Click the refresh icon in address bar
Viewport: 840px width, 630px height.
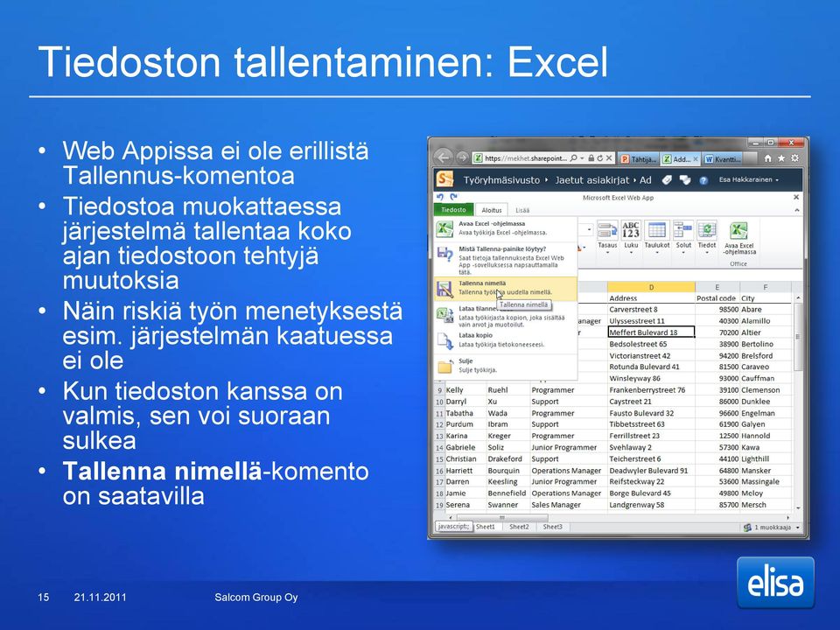point(600,158)
